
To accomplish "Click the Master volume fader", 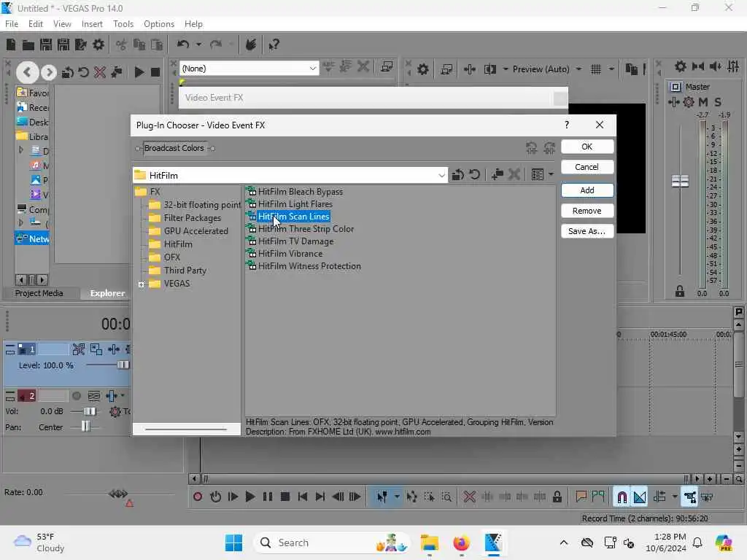I will point(681,182).
